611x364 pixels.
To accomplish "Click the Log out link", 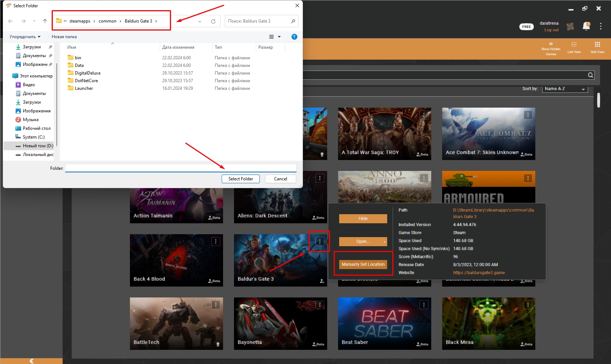I will pyautogui.click(x=551, y=30).
